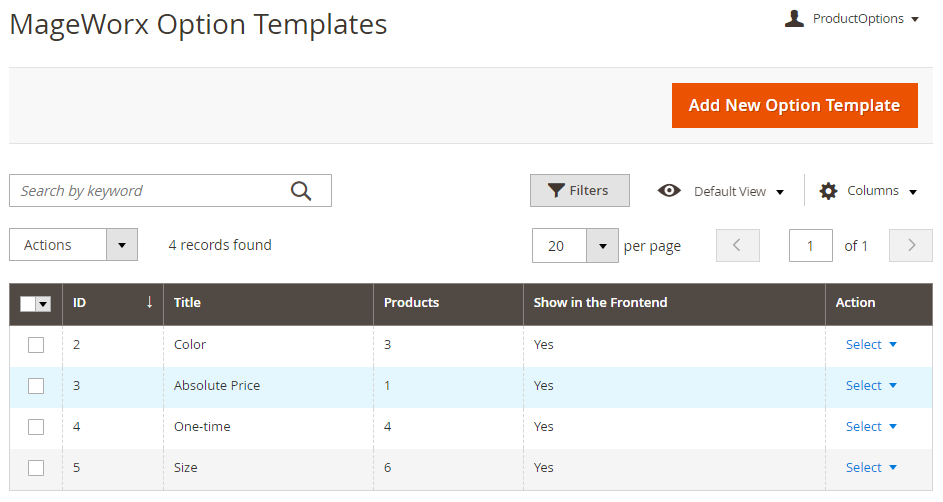Image resolution: width=943 pixels, height=502 pixels.
Task: Click the MageWorx Option Templates heading
Action: click(198, 25)
